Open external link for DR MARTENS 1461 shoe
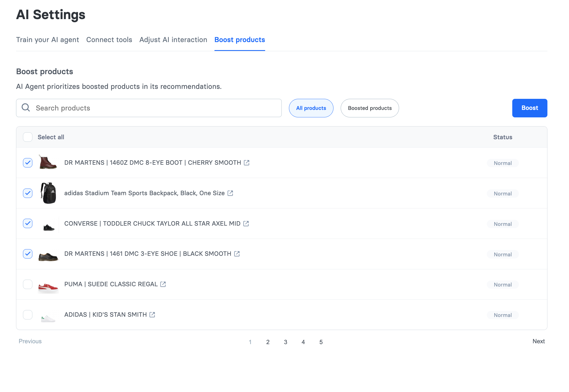The height and width of the screenshot is (392, 569). point(237,254)
